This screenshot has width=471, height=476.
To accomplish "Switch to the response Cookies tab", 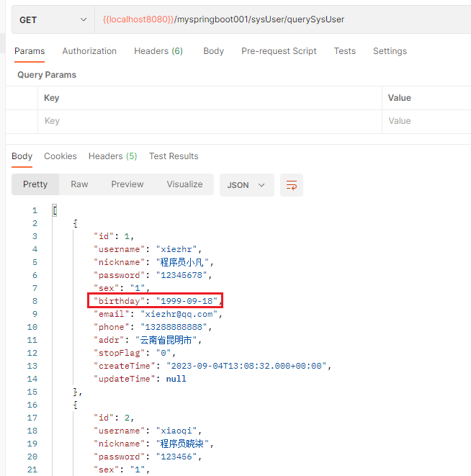I will [60, 156].
